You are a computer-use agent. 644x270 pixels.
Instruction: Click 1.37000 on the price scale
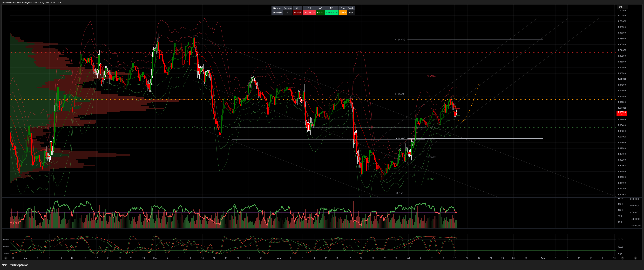pyautogui.click(x=622, y=21)
